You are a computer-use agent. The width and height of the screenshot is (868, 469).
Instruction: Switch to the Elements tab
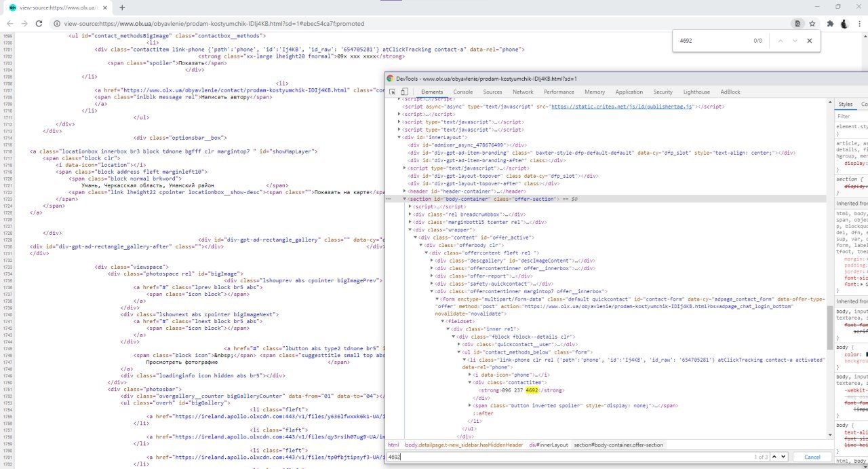pos(432,92)
